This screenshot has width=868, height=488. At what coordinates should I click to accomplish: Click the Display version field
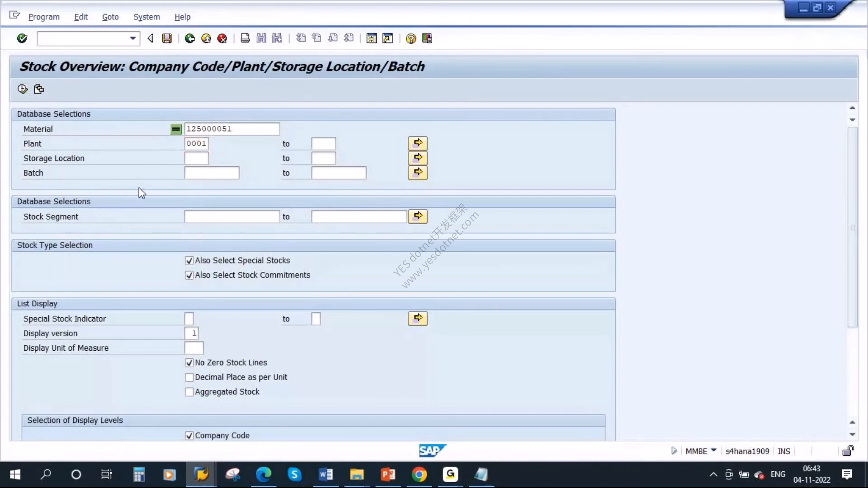click(191, 333)
